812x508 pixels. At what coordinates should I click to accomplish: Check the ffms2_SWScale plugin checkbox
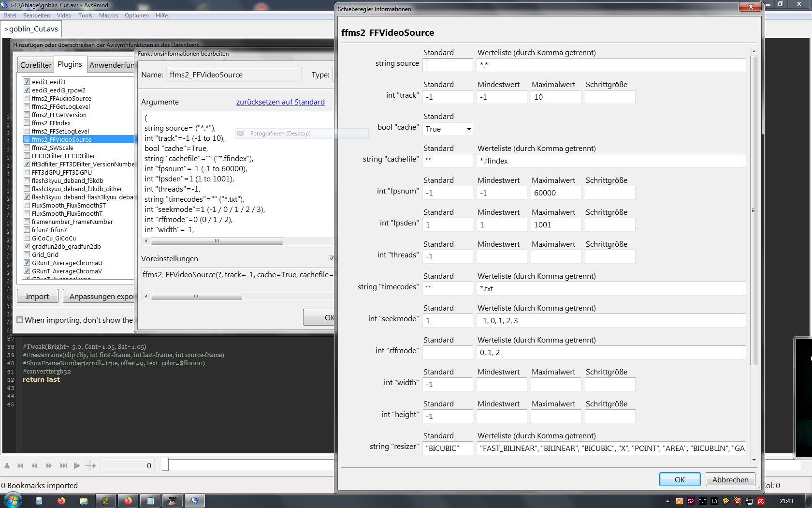(27, 148)
